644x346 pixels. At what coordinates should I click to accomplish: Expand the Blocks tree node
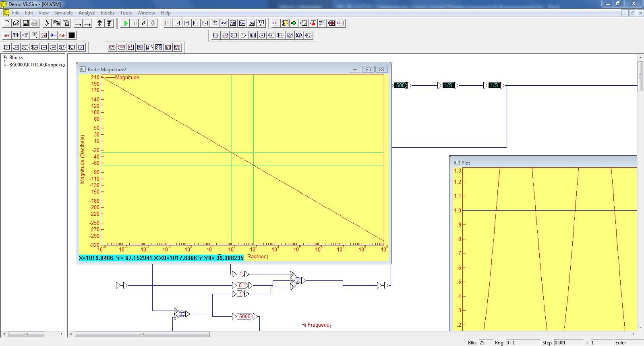[x=5, y=58]
